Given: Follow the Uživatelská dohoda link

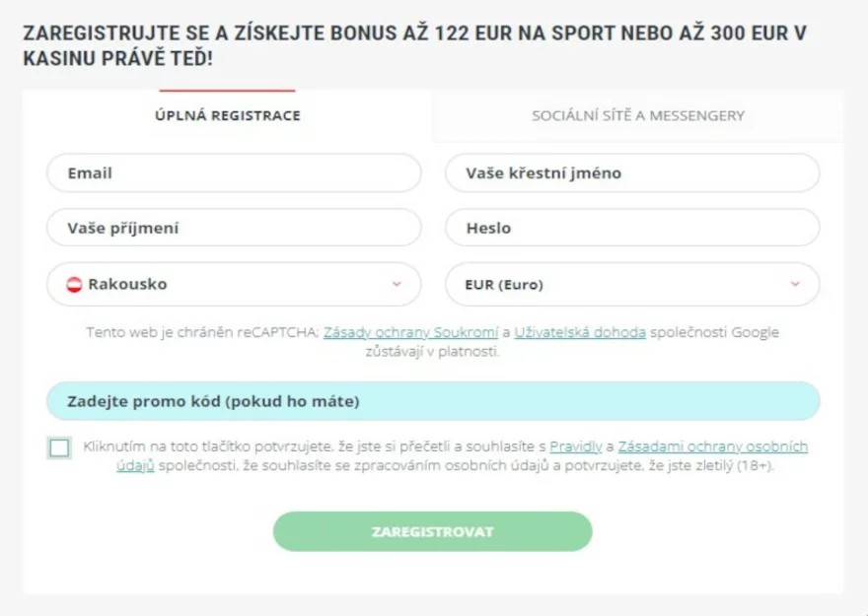Looking at the screenshot, I should 580,332.
